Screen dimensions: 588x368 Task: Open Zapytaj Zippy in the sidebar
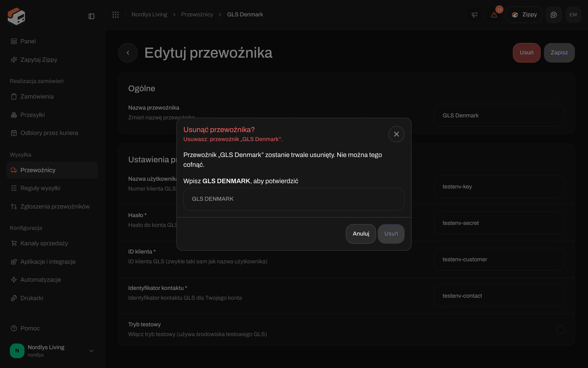(x=52, y=60)
